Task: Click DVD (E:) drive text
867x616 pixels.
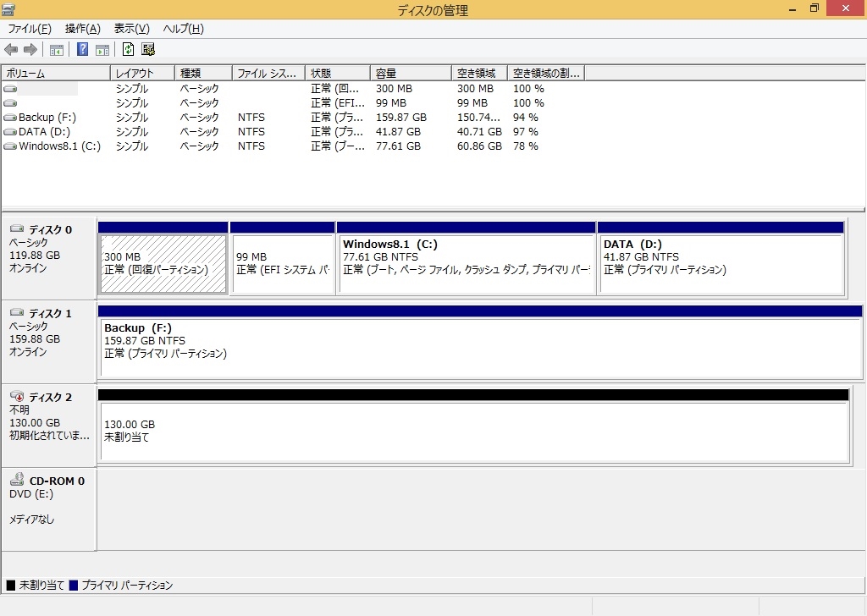Action: pos(31,494)
